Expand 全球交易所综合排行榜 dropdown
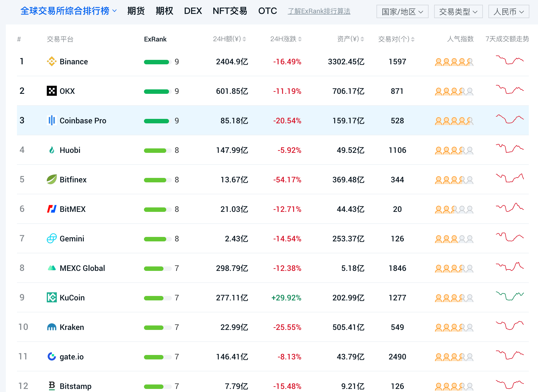This screenshot has height=392, width=538. 69,11
